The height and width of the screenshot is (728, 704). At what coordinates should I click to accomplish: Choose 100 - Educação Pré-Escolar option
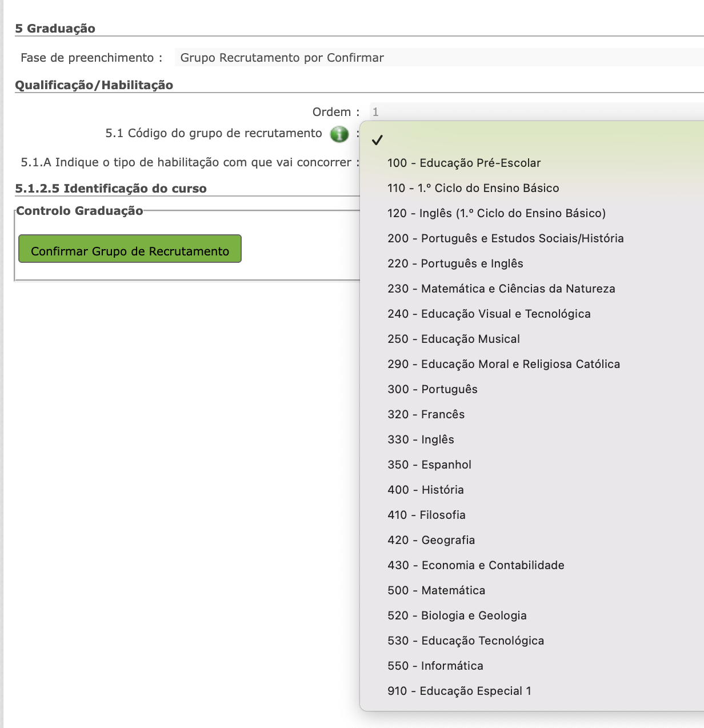[464, 163]
